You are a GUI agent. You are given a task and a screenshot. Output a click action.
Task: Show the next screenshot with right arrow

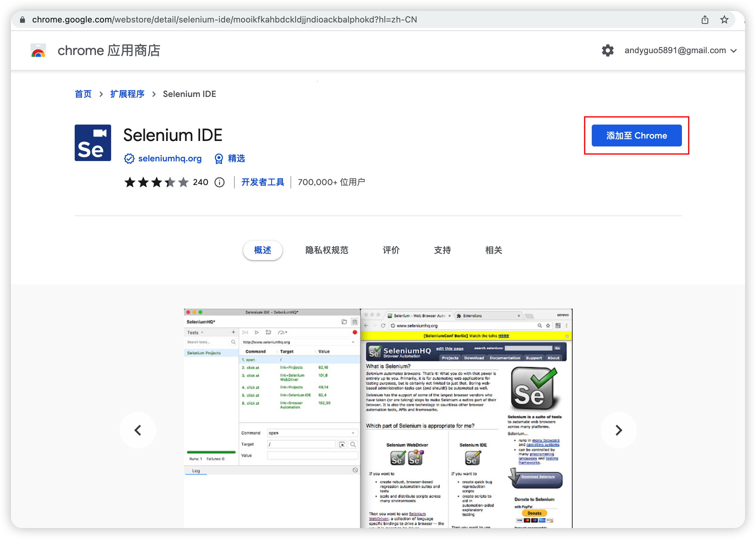pyautogui.click(x=618, y=430)
